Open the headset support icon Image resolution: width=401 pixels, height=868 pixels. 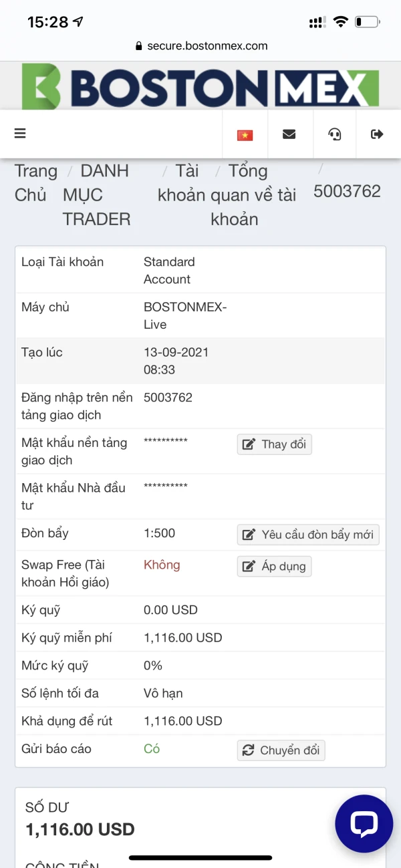click(335, 134)
